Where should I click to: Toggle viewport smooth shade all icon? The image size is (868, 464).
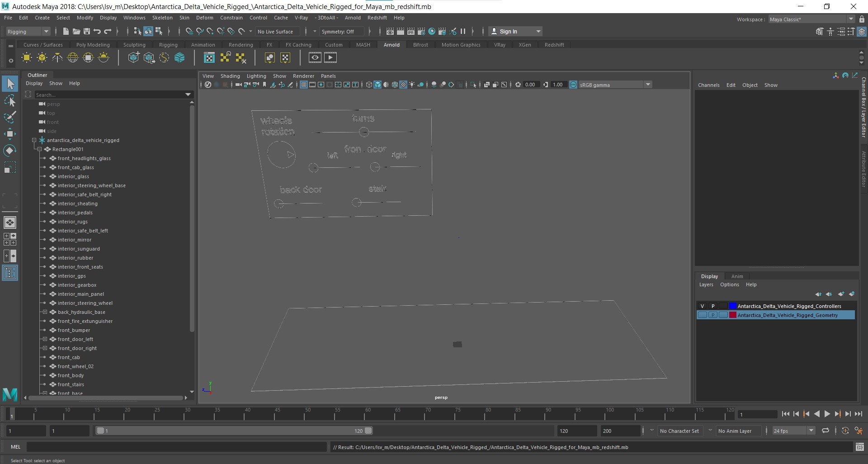tap(377, 85)
